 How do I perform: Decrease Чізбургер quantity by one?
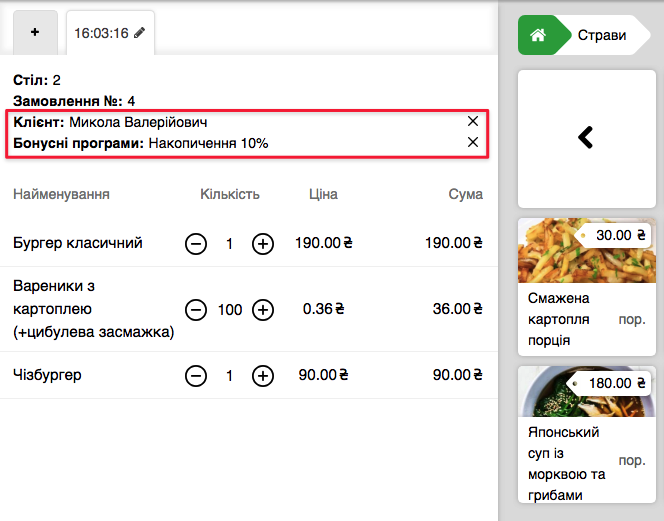click(197, 376)
